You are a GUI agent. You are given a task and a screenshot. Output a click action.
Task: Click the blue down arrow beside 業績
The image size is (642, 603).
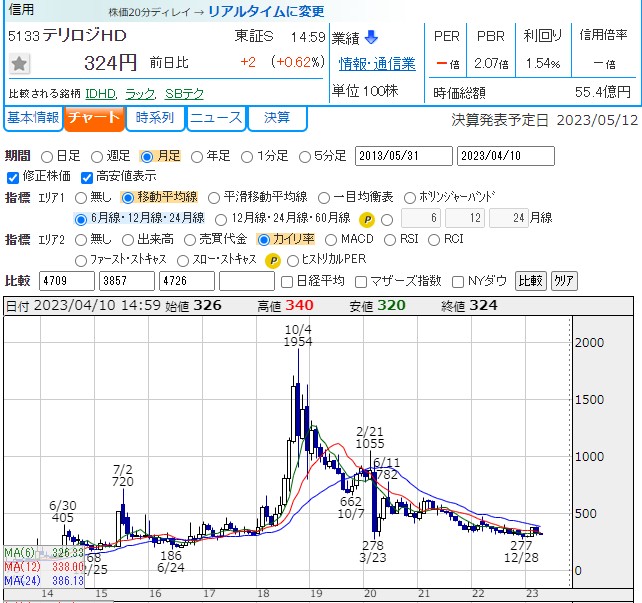371,37
